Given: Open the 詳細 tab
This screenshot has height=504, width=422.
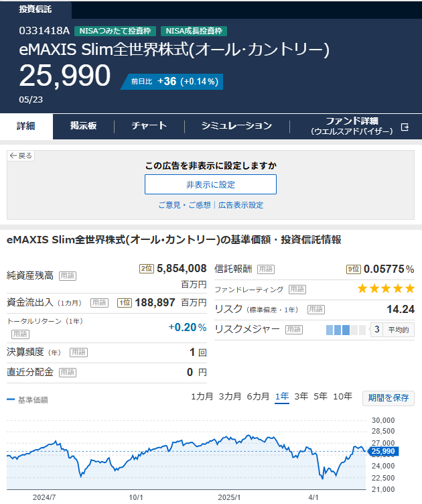Looking at the screenshot, I should (x=26, y=126).
